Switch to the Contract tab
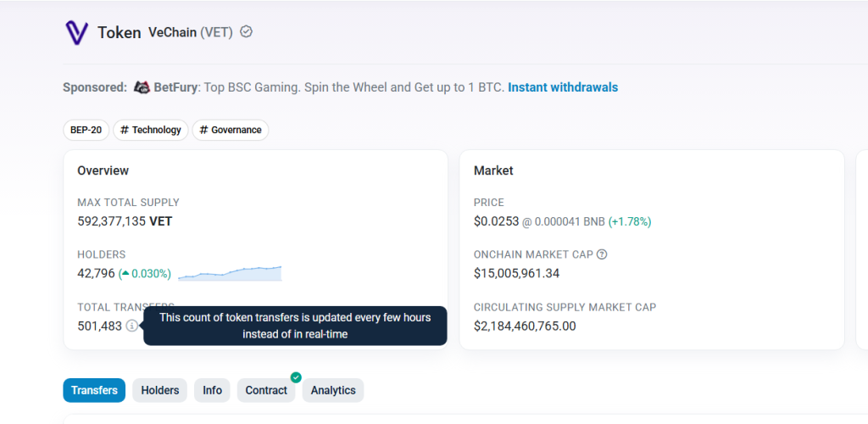The image size is (868, 424). point(266,390)
